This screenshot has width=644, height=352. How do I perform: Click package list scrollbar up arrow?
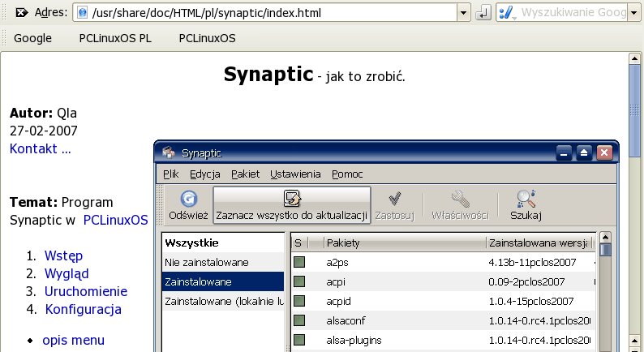pyautogui.click(x=605, y=238)
